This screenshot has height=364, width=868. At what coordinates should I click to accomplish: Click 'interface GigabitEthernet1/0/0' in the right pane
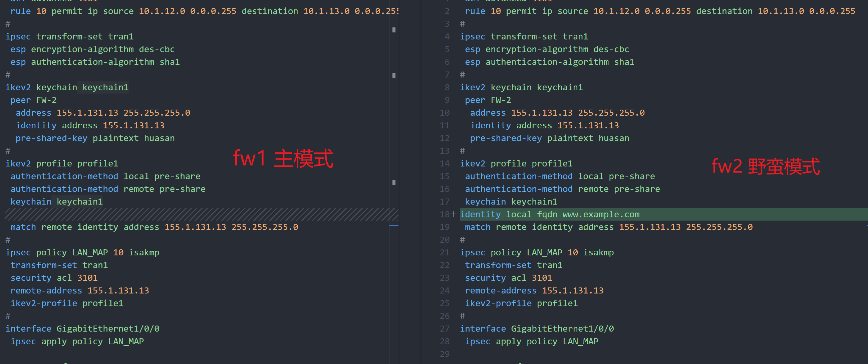536,329
